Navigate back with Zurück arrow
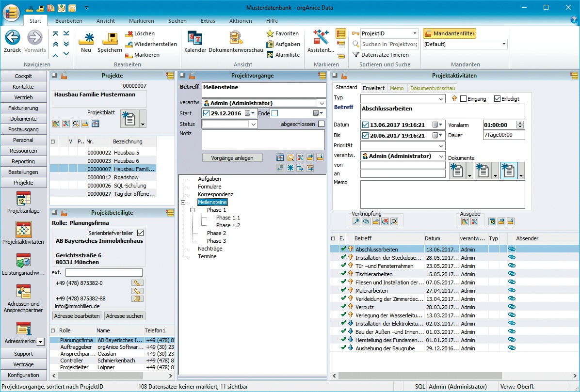The height and width of the screenshot is (392, 580). pyautogui.click(x=12, y=38)
